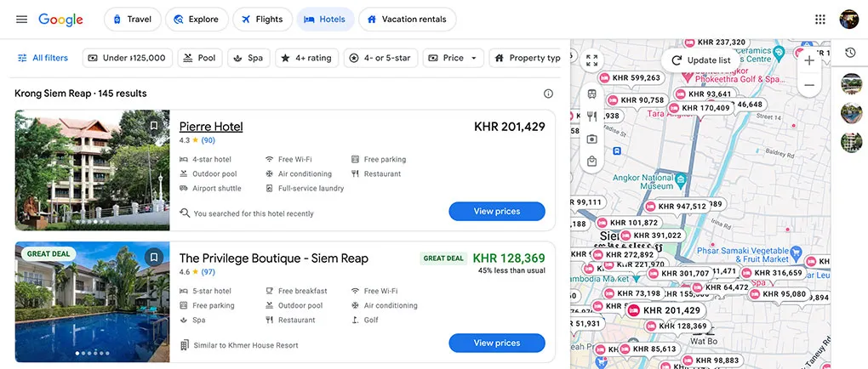Click the KHR 201,429 price of Pierre Hotel
The image size is (868, 369).
point(509,127)
